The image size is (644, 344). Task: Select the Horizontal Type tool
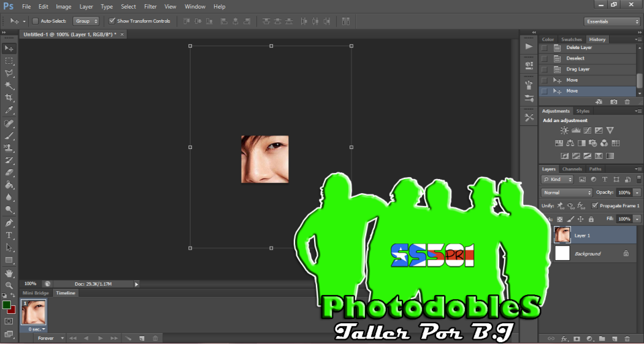pos(9,235)
